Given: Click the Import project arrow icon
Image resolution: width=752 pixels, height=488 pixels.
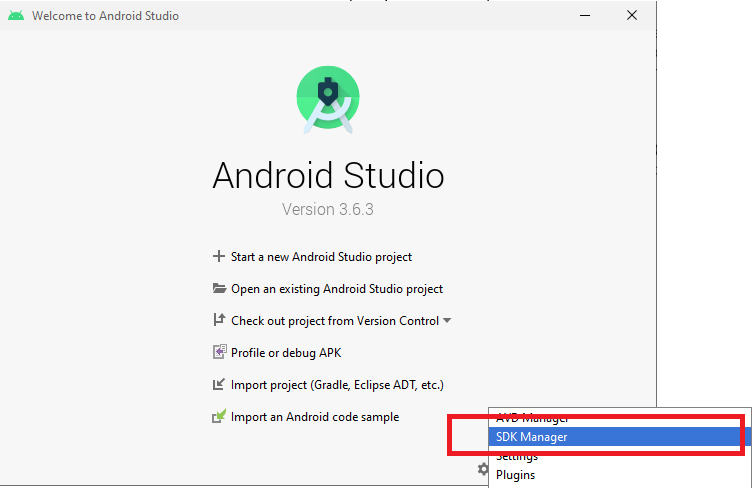Looking at the screenshot, I should [x=219, y=384].
